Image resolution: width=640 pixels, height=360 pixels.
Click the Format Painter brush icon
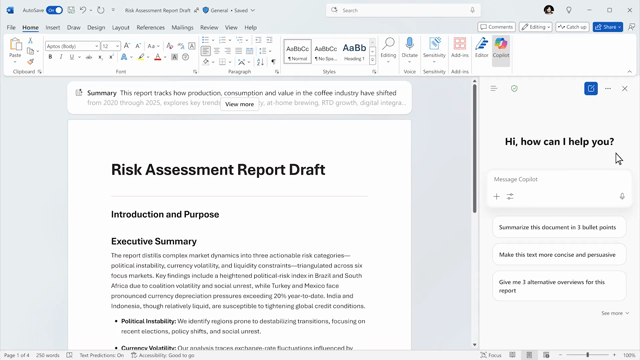[30, 62]
